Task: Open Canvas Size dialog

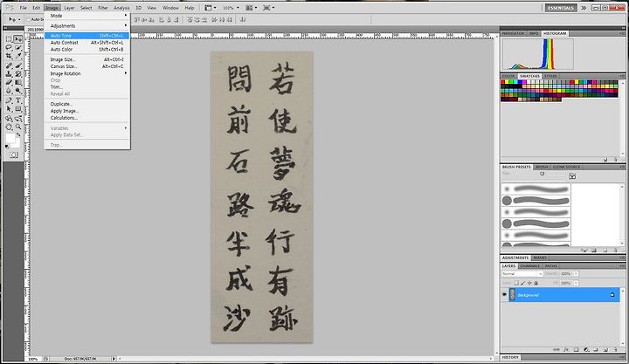Action: coord(87,66)
